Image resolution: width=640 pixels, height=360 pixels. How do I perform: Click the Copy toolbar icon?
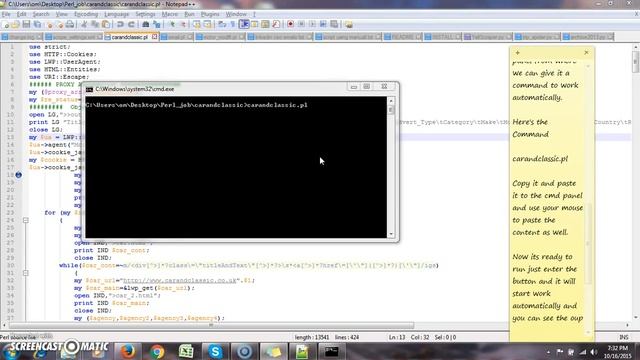coord(95,24)
